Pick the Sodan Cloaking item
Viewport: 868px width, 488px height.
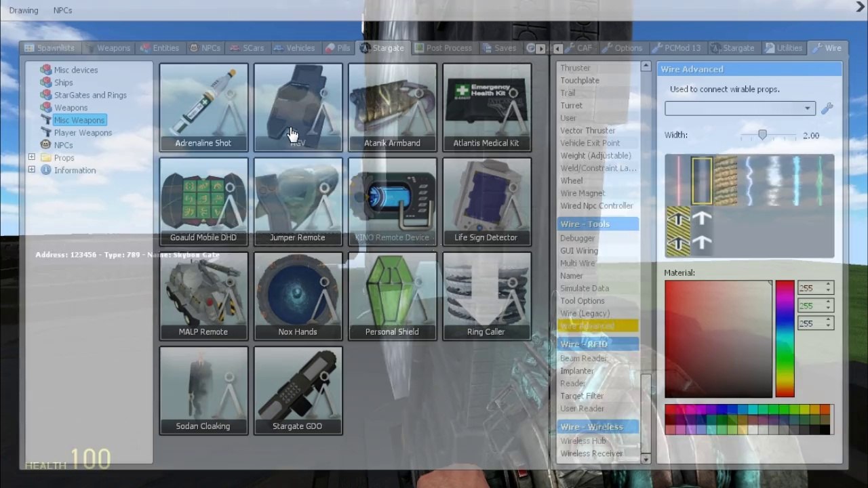point(203,390)
